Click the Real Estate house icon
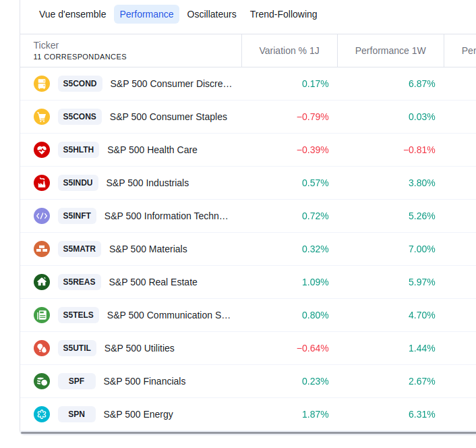476x448 pixels. click(42, 282)
